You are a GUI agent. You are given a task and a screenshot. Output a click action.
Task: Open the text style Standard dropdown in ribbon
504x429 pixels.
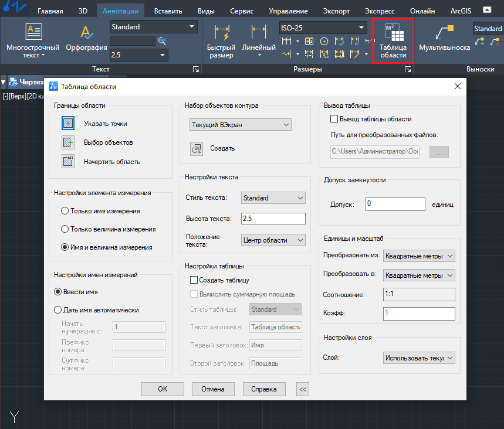tap(153, 26)
